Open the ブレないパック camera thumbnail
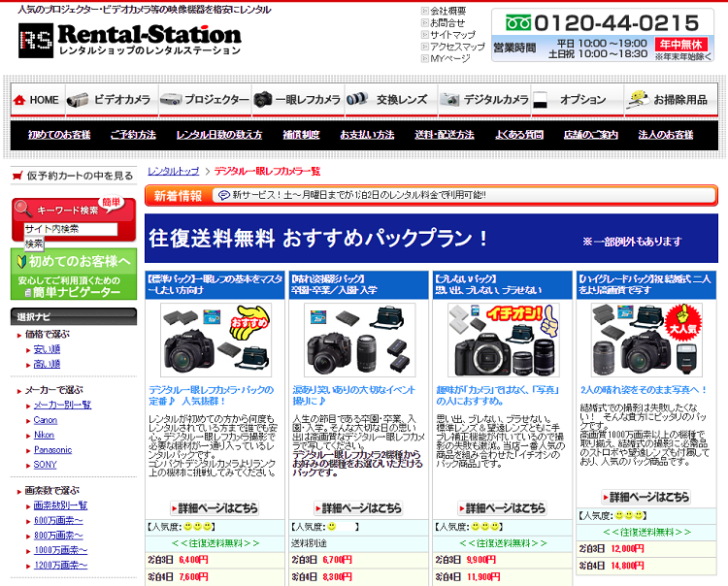Viewport: 728px width, 586px height. click(x=504, y=341)
